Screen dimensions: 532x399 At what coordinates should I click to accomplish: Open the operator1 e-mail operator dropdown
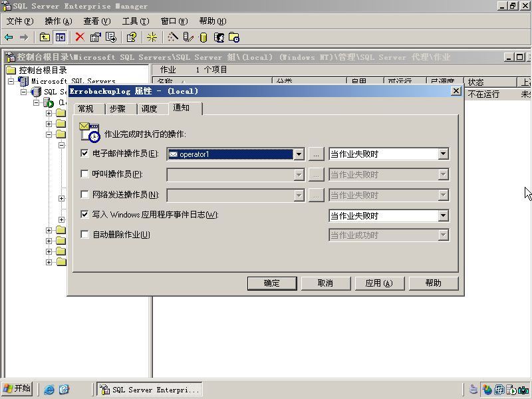tap(299, 154)
